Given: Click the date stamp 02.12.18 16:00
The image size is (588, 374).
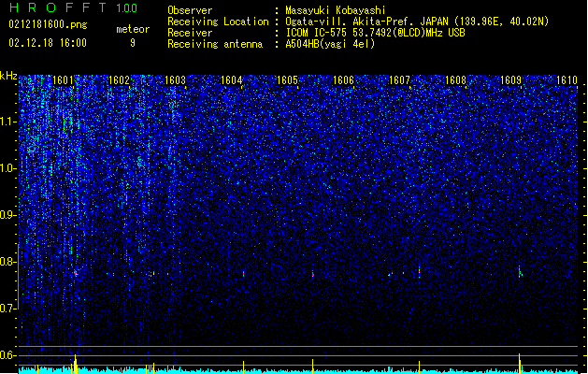Looking at the screenshot, I should 48,43.
